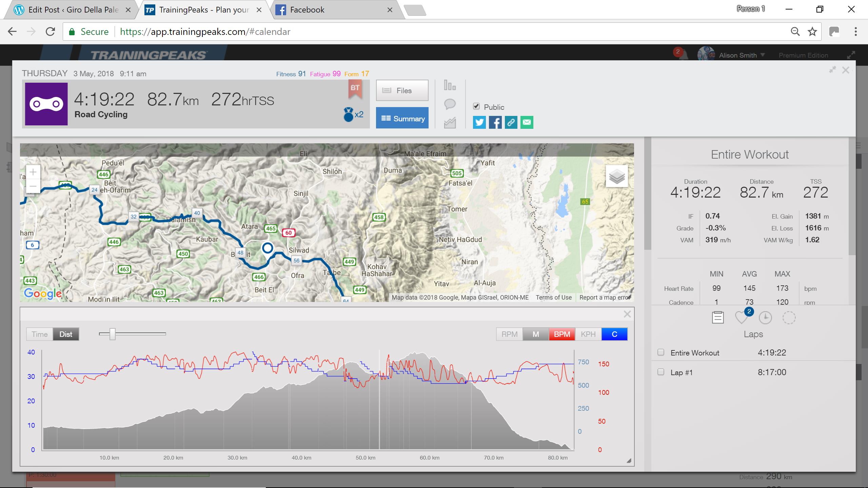Email the workout via envelope icon
The image size is (868, 488).
527,122
